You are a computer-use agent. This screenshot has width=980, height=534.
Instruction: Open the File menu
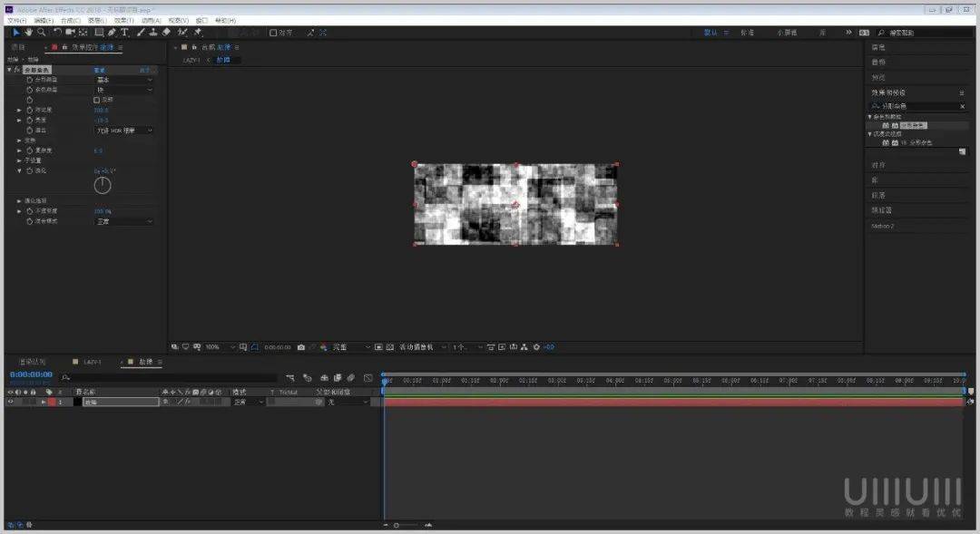pos(16,21)
